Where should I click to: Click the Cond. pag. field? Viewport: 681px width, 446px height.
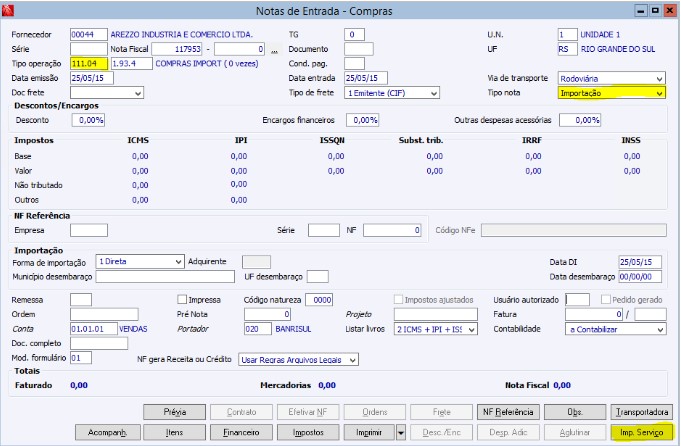(x=354, y=63)
